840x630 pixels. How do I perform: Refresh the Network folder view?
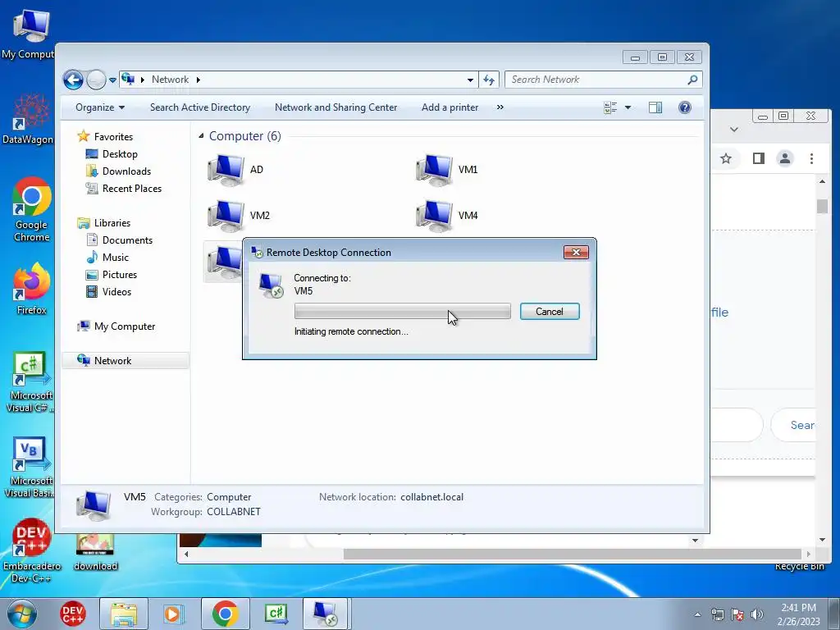pyautogui.click(x=489, y=80)
